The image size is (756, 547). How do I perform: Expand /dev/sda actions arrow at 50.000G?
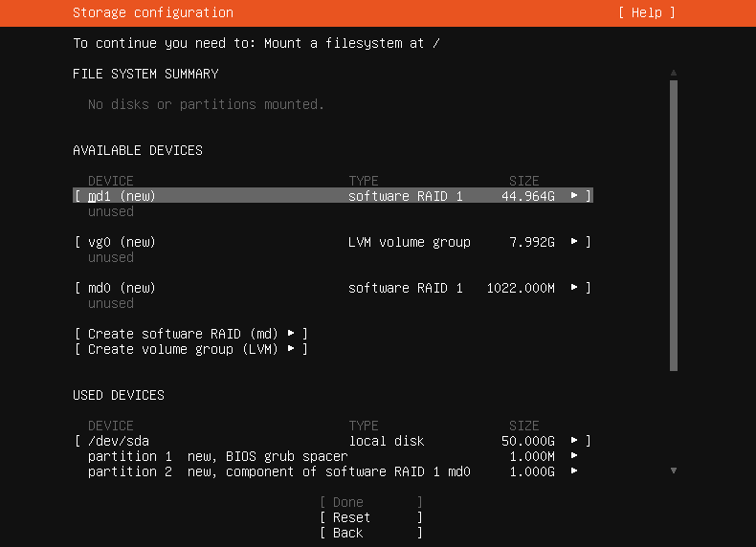(574, 441)
